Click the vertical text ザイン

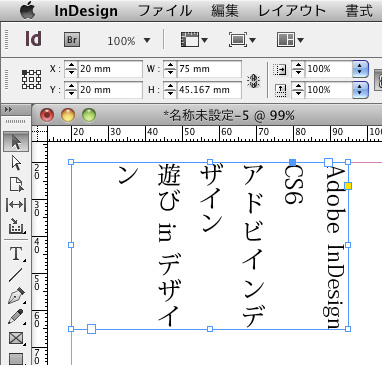[x=211, y=199]
